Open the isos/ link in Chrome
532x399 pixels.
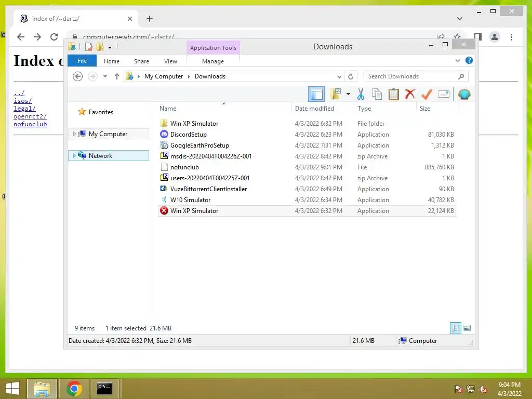(23, 101)
